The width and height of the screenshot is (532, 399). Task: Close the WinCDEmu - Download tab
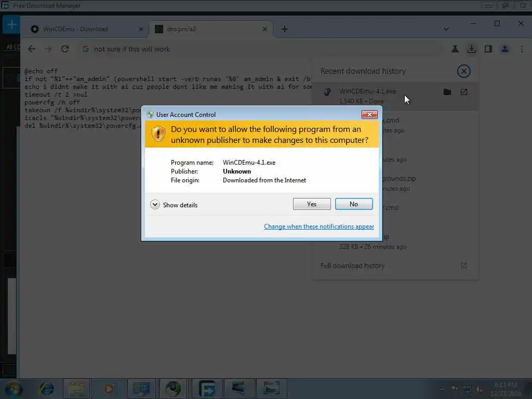(141, 29)
